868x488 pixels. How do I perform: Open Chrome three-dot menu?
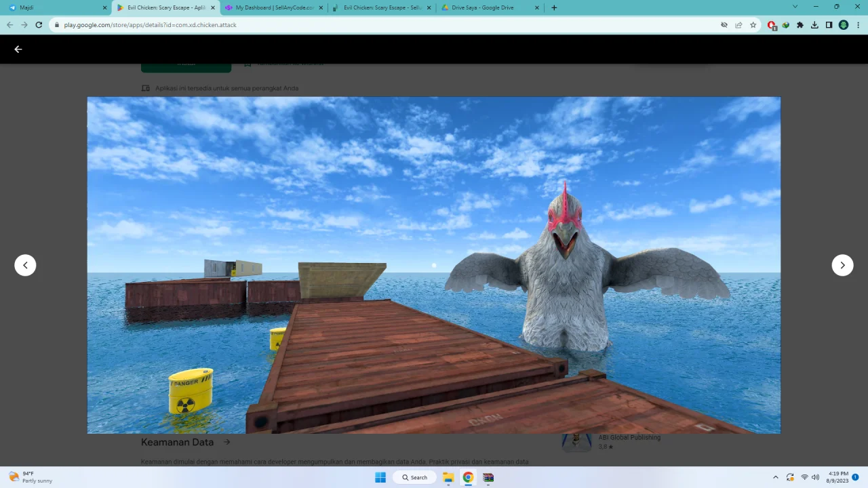click(858, 25)
